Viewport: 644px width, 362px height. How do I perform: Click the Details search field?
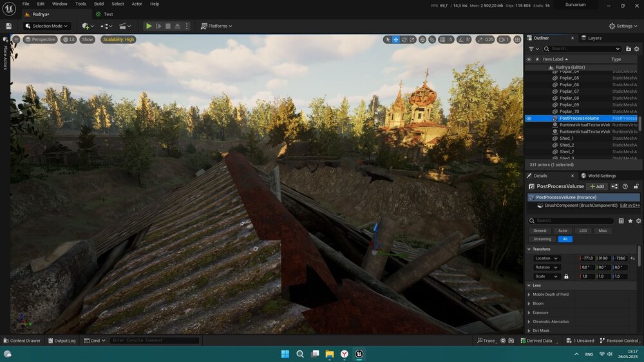(x=571, y=221)
